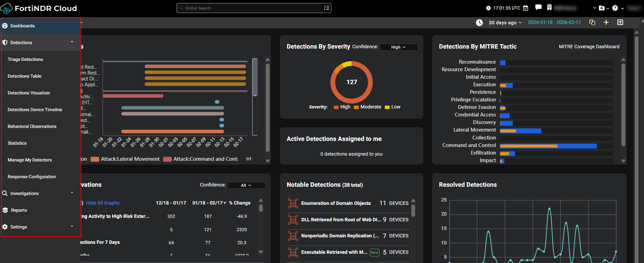644x263 pixels.
Task: Toggle the Low severity legend entry
Action: coord(393,107)
